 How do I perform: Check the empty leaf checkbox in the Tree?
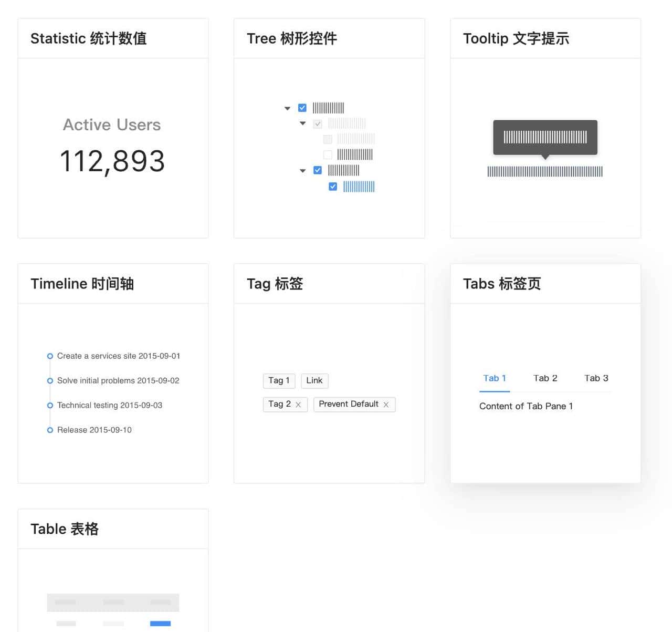[328, 154]
